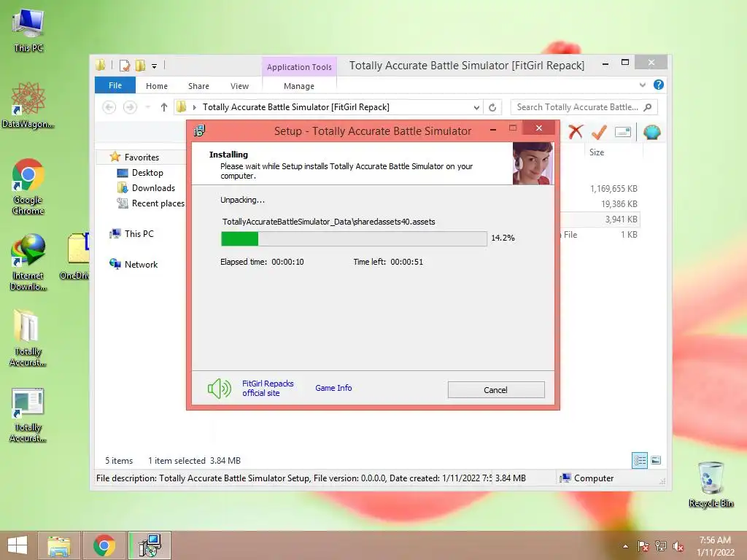
Task: Open Internet Download Manager desktop shortcut
Action: [x=28, y=262]
